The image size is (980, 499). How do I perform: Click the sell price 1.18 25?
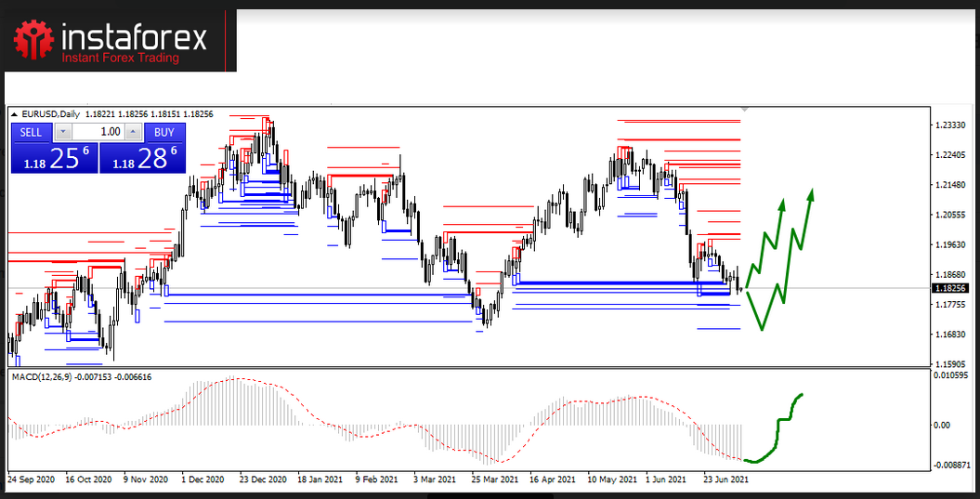tap(55, 158)
